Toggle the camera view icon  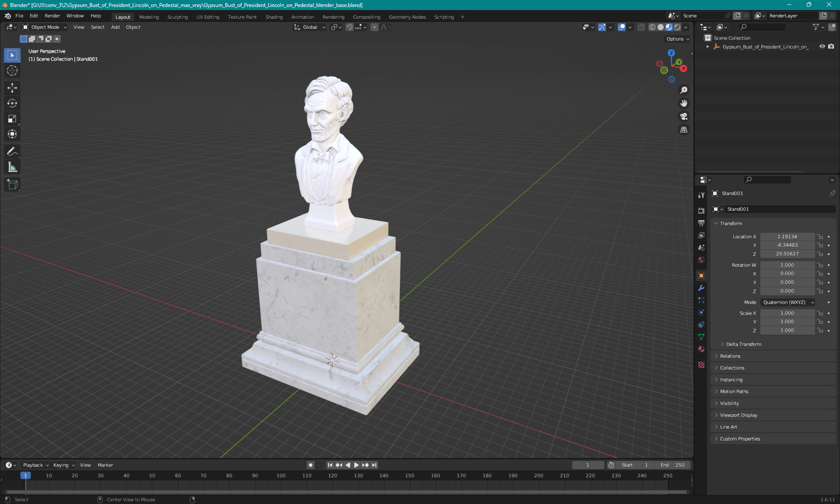(684, 116)
